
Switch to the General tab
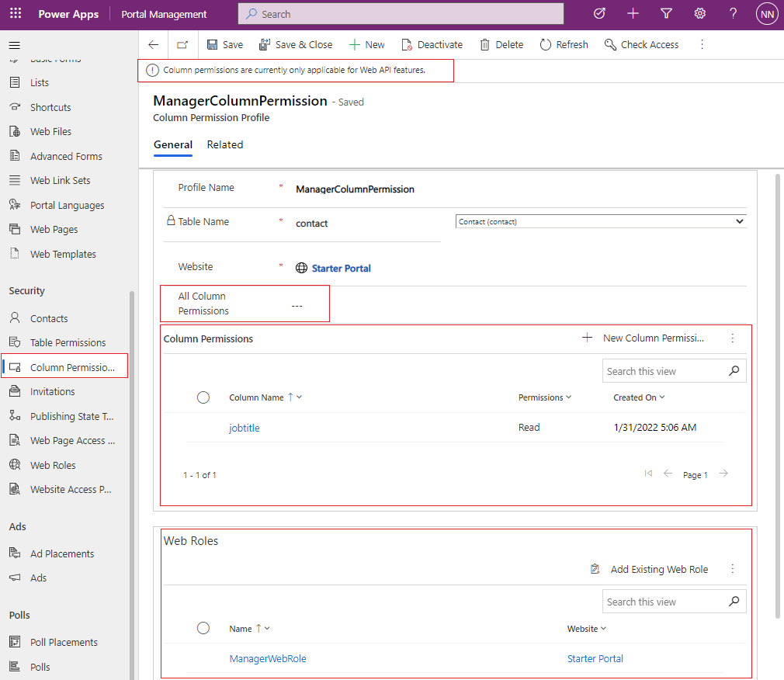[173, 144]
